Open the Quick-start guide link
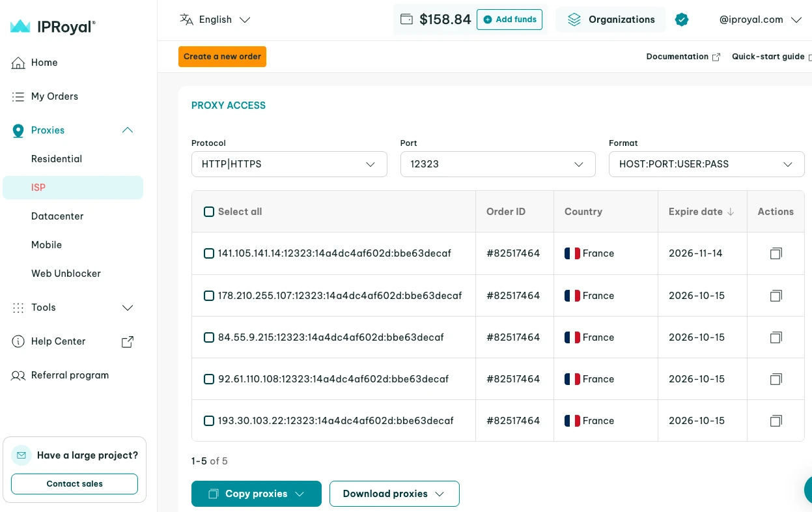 click(x=772, y=57)
